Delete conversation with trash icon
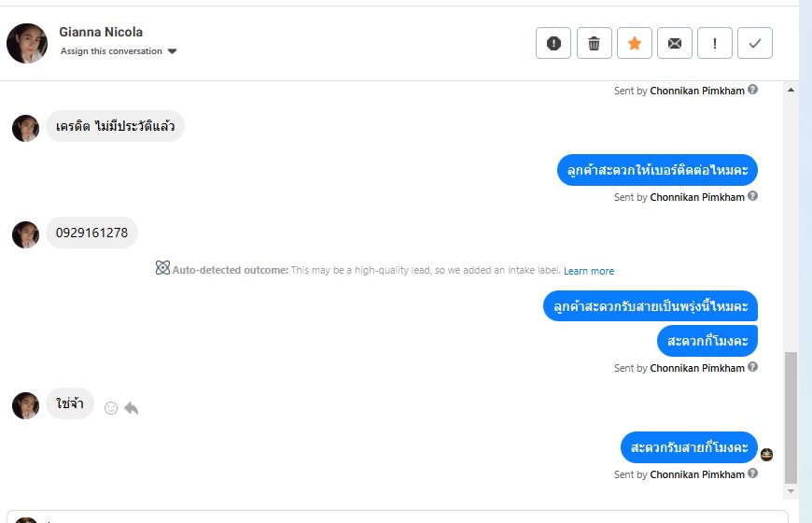 pos(594,43)
